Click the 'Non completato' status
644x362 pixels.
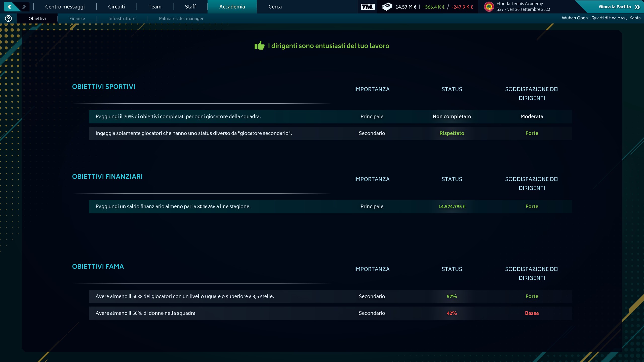pos(452,116)
